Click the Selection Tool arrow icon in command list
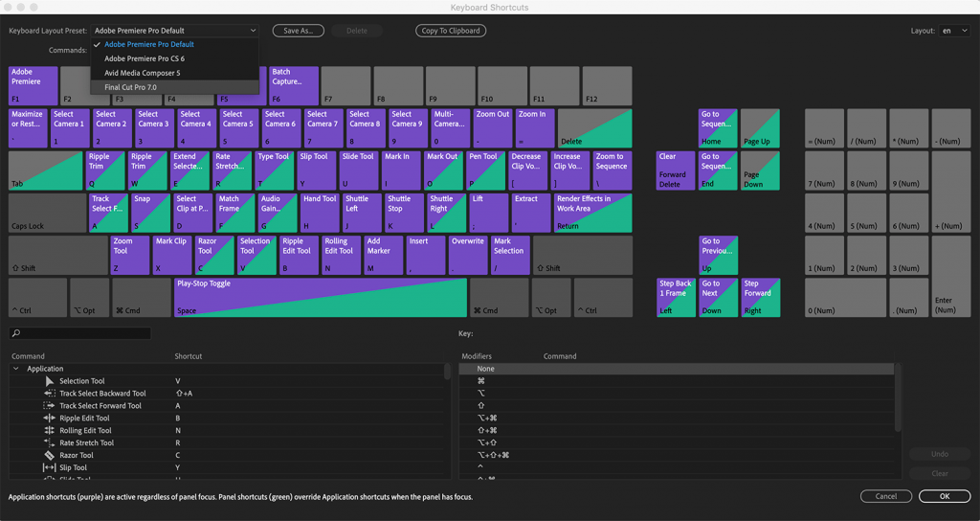Image resolution: width=980 pixels, height=521 pixels. click(50, 381)
